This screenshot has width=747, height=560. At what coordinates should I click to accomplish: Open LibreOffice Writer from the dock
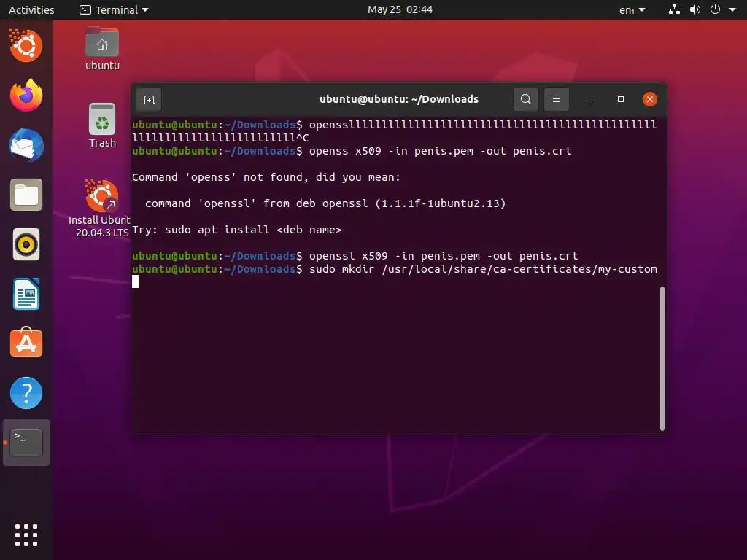[26, 294]
